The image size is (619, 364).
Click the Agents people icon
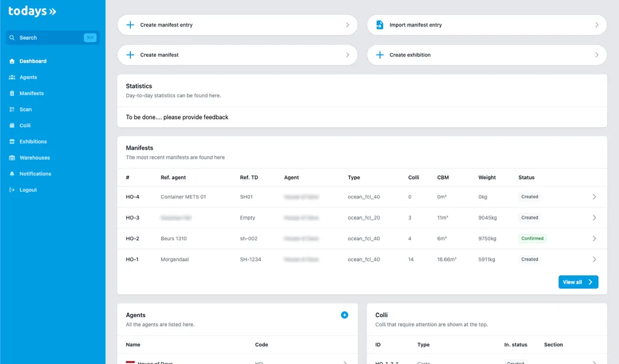[x=12, y=77]
